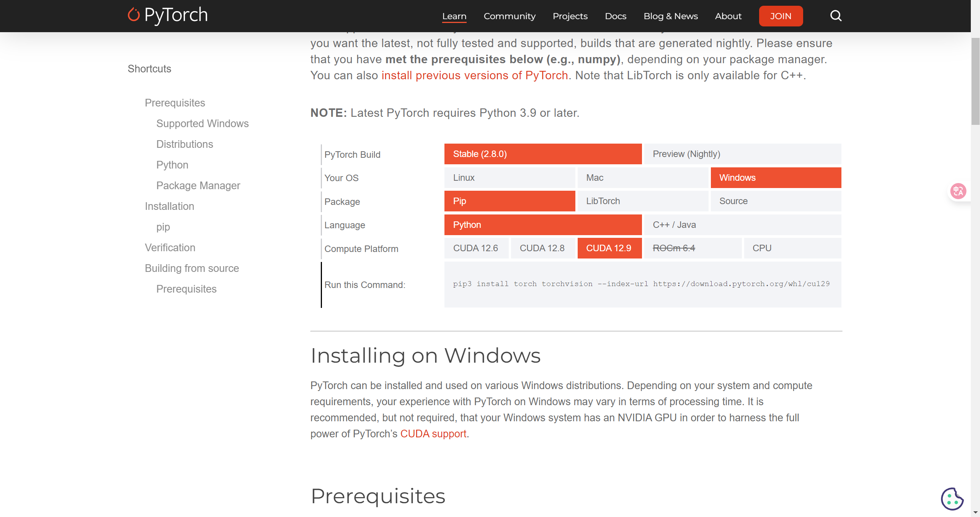The width and height of the screenshot is (980, 517).
Task: Open the search magnifier icon
Action: (x=836, y=16)
